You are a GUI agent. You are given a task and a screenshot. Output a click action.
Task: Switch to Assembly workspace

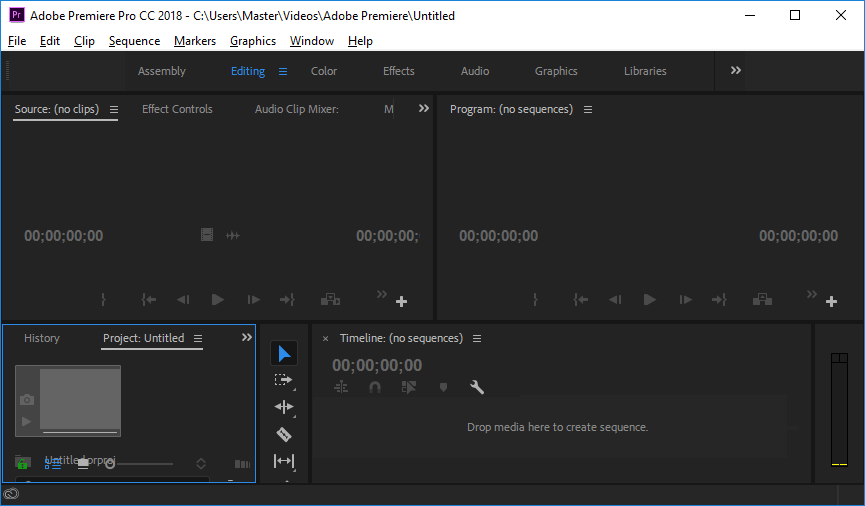(162, 71)
